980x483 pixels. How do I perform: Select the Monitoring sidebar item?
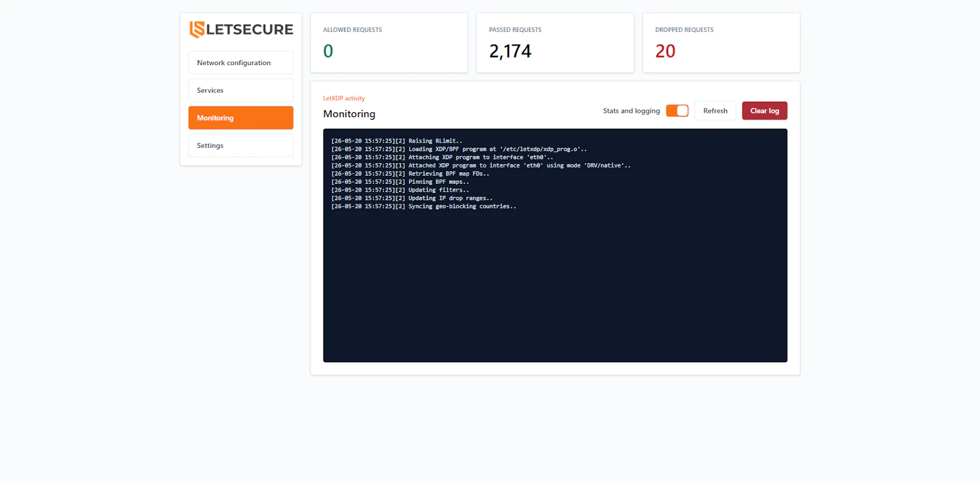coord(241,118)
